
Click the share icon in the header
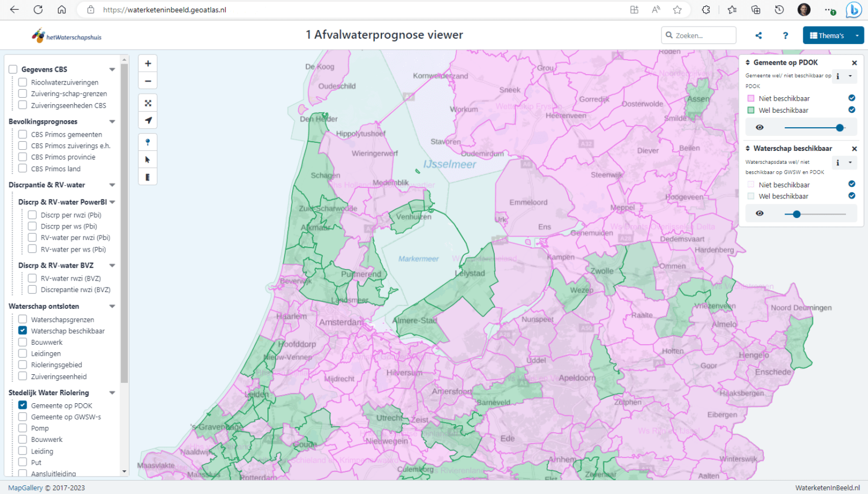[758, 35]
